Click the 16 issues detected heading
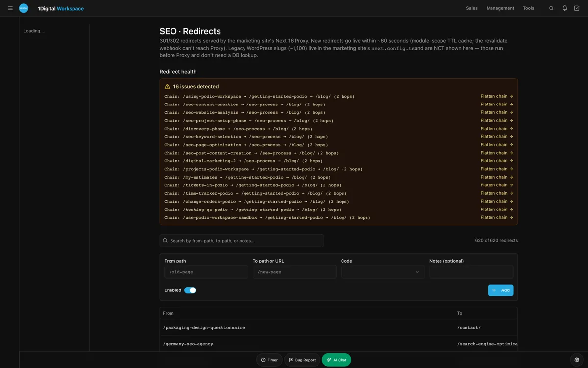588x368 pixels. tap(196, 86)
